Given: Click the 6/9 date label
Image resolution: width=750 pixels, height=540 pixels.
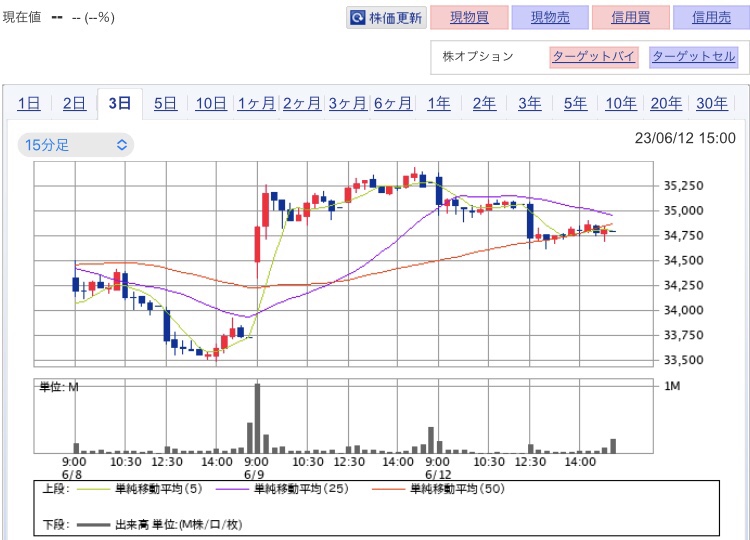Looking at the screenshot, I should [254, 474].
